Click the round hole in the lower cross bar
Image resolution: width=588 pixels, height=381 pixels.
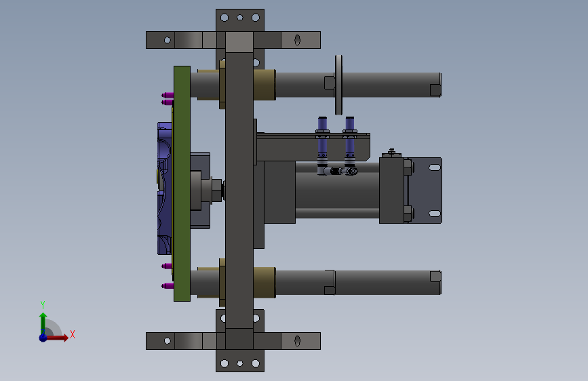pyautogui.click(x=168, y=341)
